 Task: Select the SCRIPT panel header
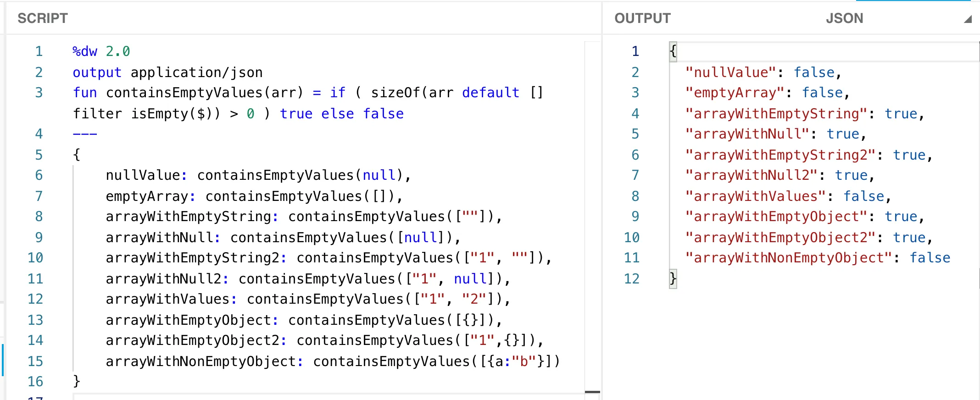43,18
